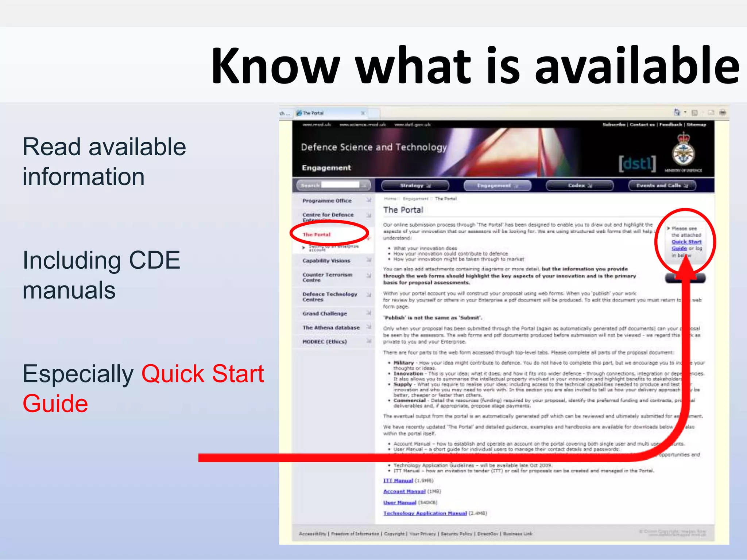Viewport: 747px width, 560px height.
Task: Click the browser feeds icon
Action: 694,113
